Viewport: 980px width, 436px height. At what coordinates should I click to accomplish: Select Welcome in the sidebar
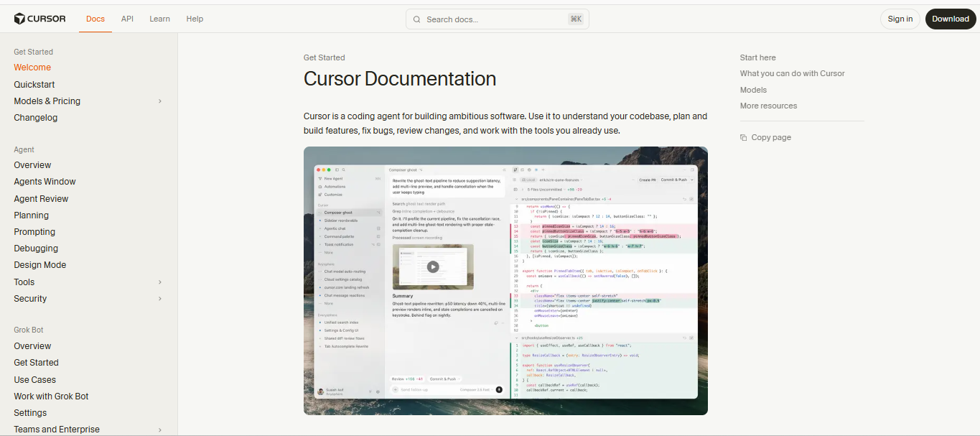(x=32, y=68)
